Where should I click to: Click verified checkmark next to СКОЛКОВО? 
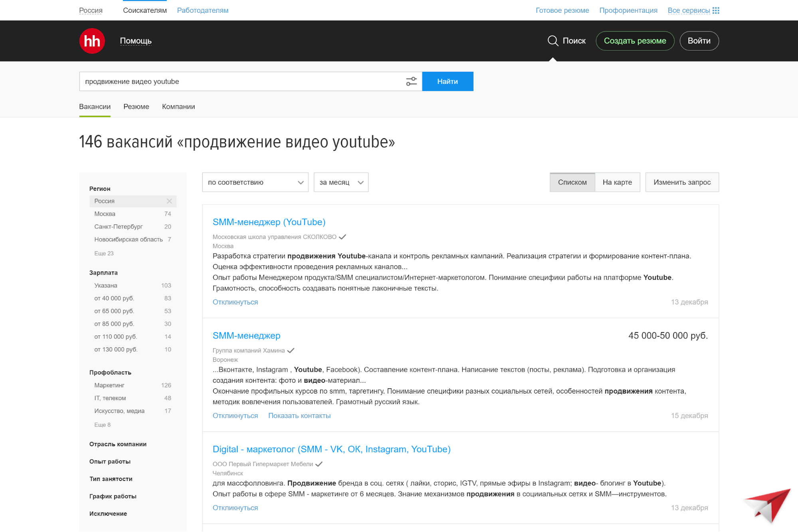pos(343,237)
